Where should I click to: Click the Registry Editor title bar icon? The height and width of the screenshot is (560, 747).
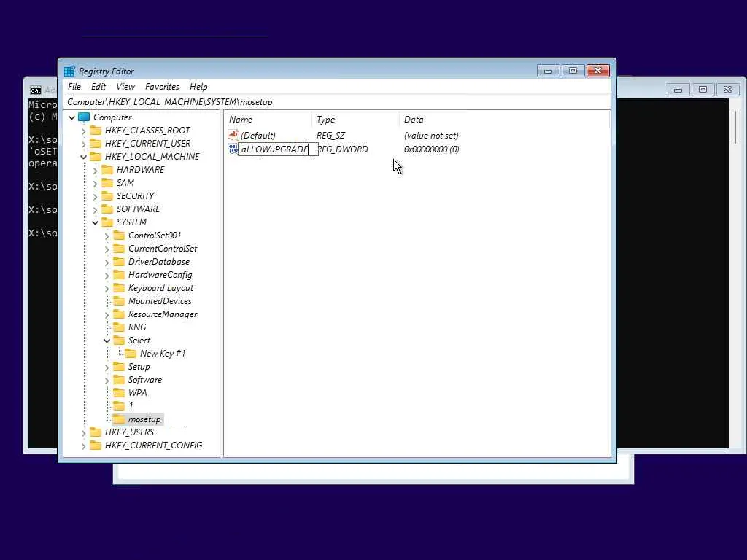69,71
